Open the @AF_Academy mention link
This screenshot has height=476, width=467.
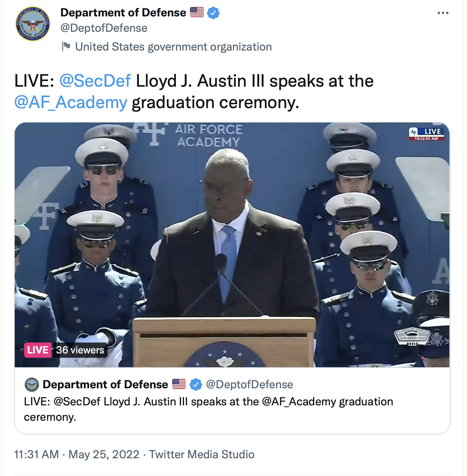pyautogui.click(x=71, y=102)
